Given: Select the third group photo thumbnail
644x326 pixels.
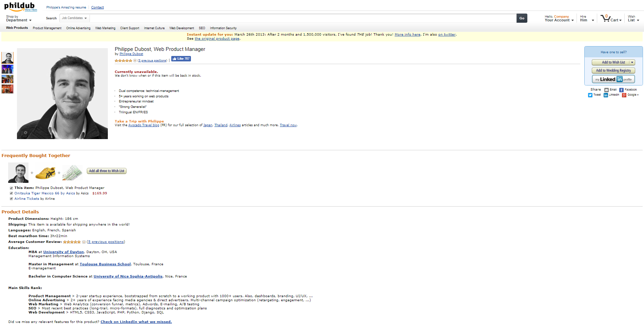Looking at the screenshot, I should pyautogui.click(x=7, y=79).
